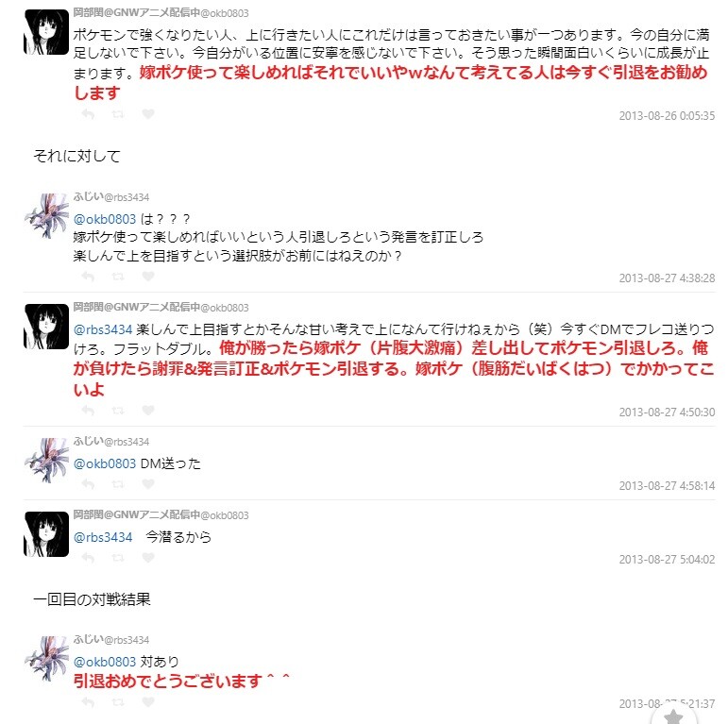Screen dimensions: 728x724
Task: Like the は？？？ tweet by ふじい
Action: point(148,277)
